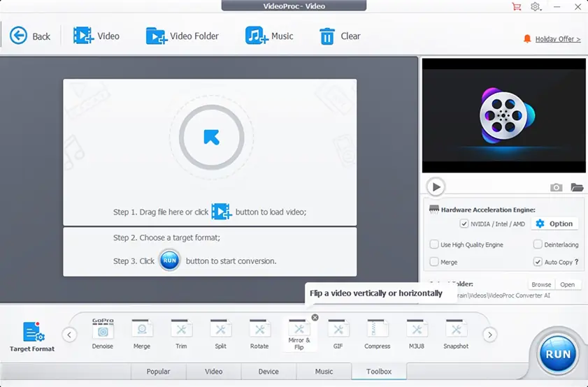Open the GIF tool
Screen dimensions: 588x387
338,334
